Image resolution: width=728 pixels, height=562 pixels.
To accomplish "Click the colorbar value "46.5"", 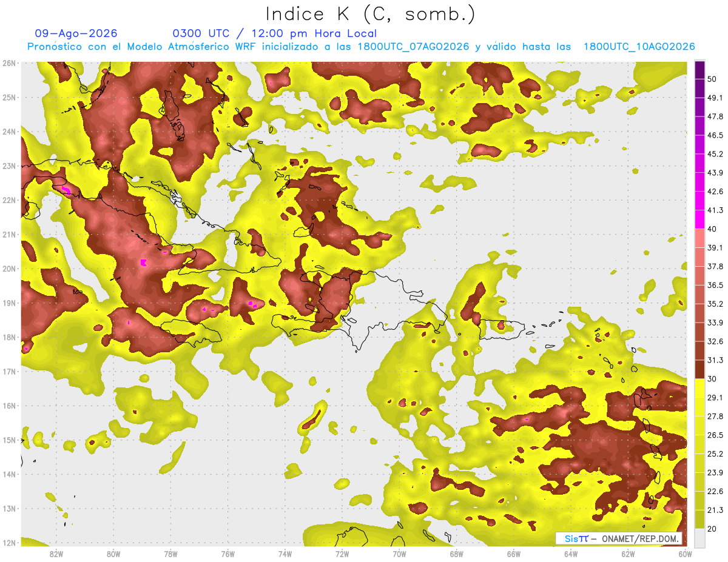I will point(715,135).
